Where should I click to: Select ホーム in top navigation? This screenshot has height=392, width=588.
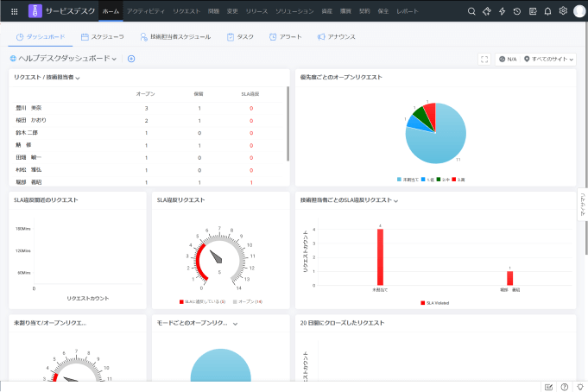coord(111,11)
